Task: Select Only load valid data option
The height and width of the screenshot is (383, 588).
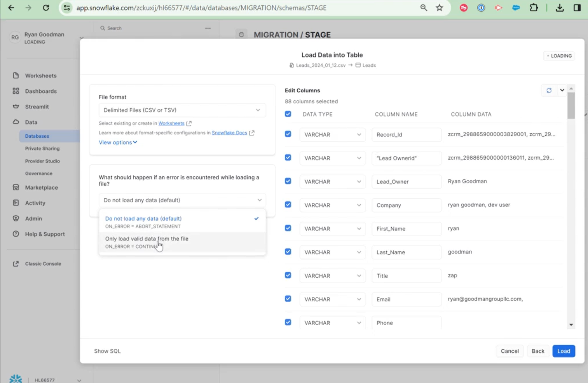Action: pos(182,242)
